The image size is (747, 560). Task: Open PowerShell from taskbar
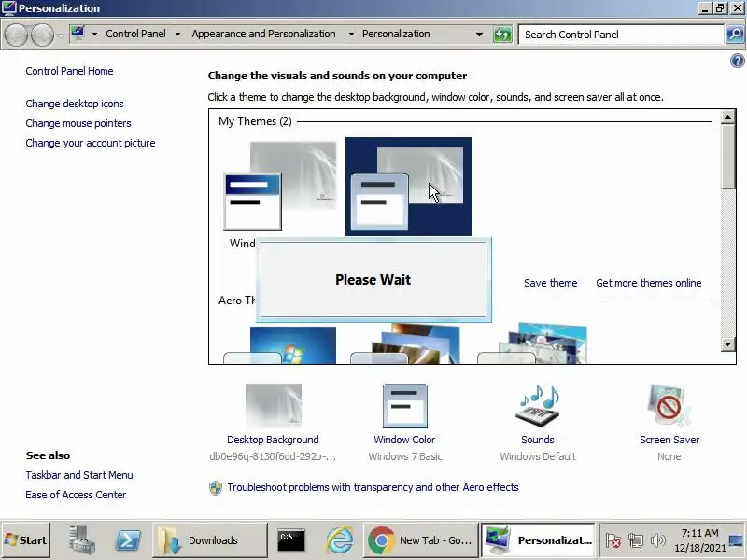coord(128,540)
